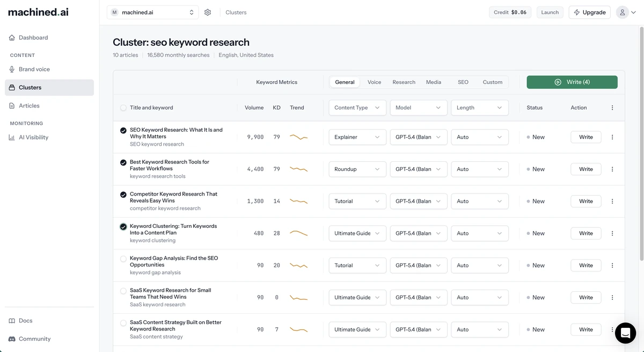Open three-dot menu for Competitor Keyword Research row
The height and width of the screenshot is (352, 644).
coord(612,201)
